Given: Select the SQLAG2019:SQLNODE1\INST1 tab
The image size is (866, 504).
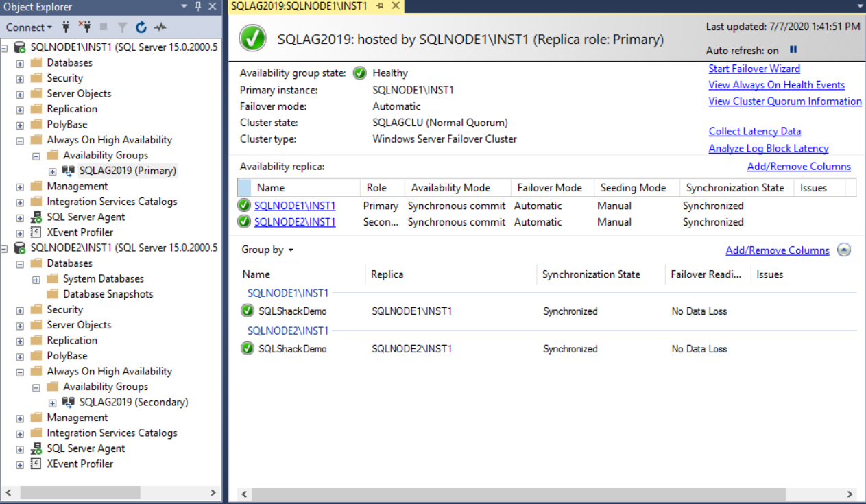Looking at the screenshot, I should (299, 6).
